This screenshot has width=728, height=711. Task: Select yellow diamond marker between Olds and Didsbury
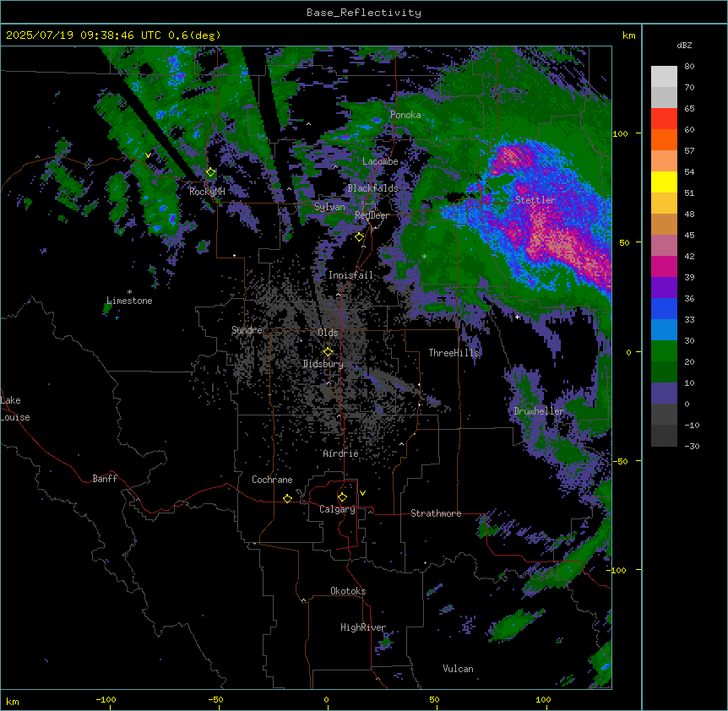point(328,352)
